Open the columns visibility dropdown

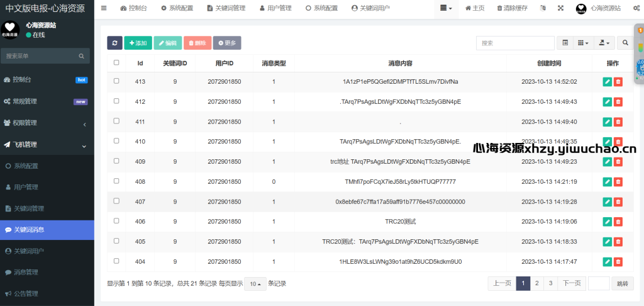coord(583,43)
